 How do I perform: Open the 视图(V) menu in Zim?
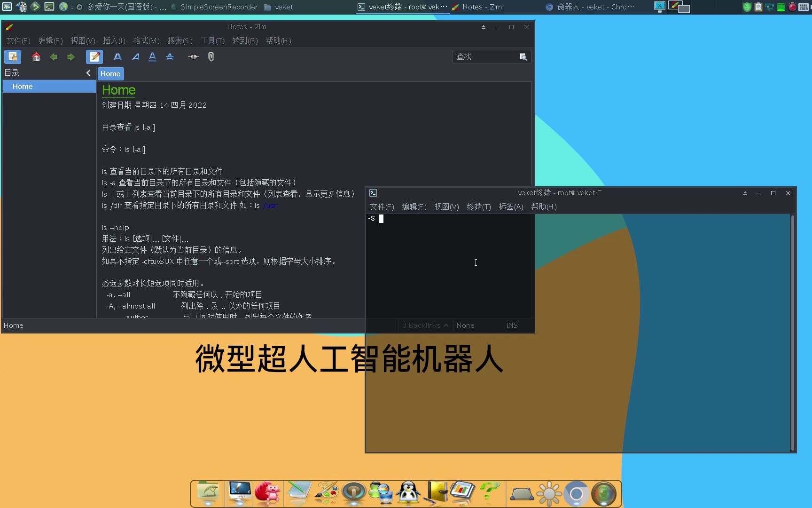click(83, 41)
